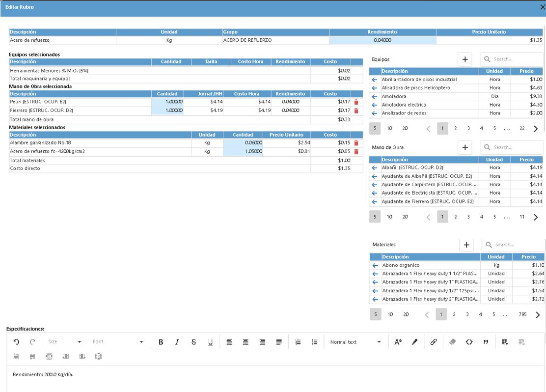Toggle bold formatting
Viewport: 546px width, 392px height.
coord(161,342)
